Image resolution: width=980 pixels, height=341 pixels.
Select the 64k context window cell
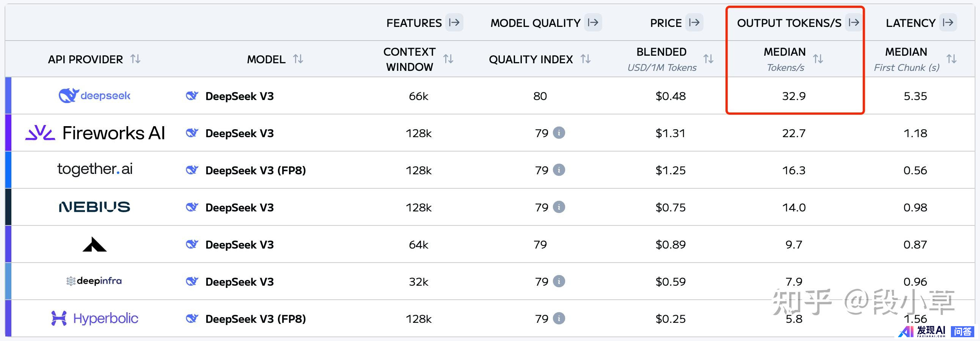coord(418,244)
